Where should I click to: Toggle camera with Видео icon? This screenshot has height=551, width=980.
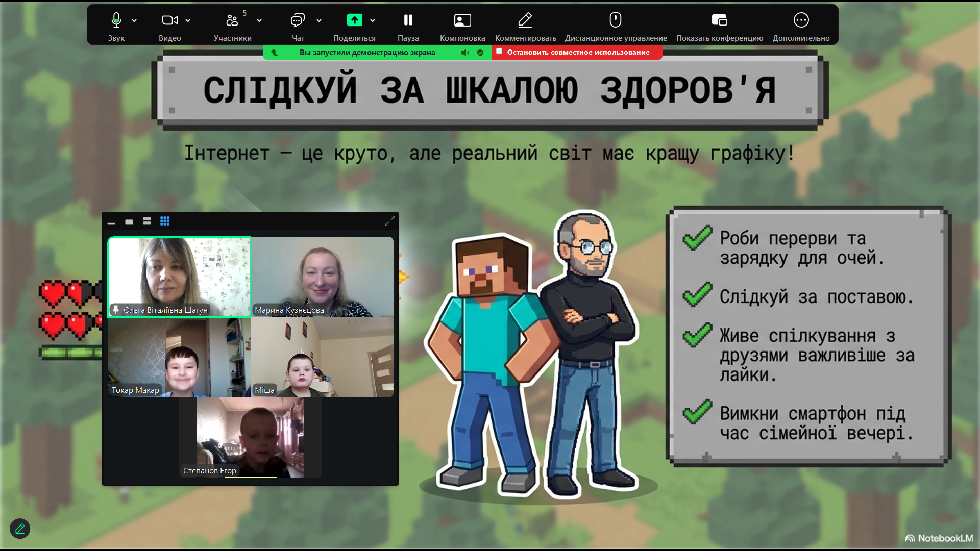click(x=169, y=20)
